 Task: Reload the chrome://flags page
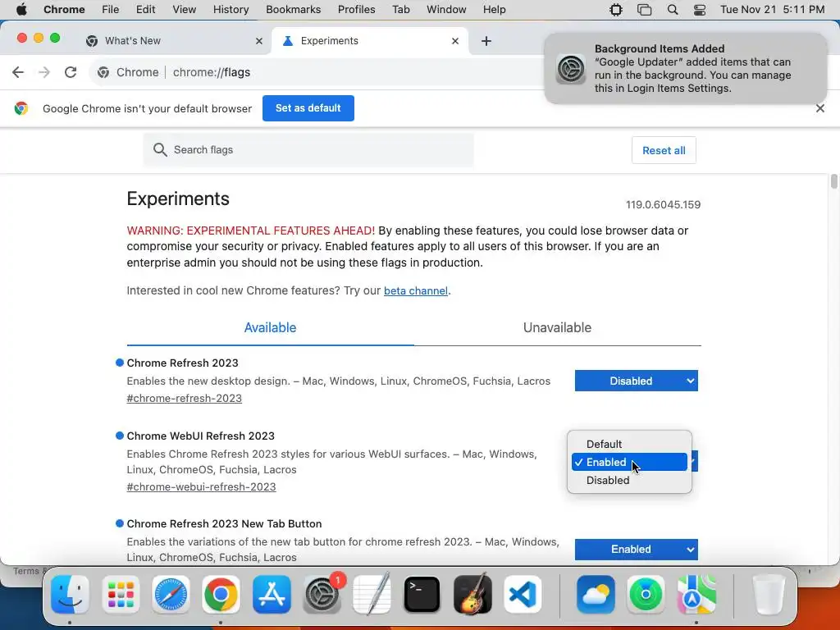(x=71, y=72)
